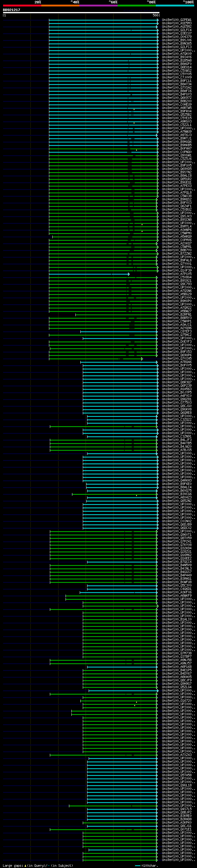Select the UniRef100_B2RFN1 label
The width and height of the screenshot is (197, 868).
pyautogui.click(x=176, y=315)
